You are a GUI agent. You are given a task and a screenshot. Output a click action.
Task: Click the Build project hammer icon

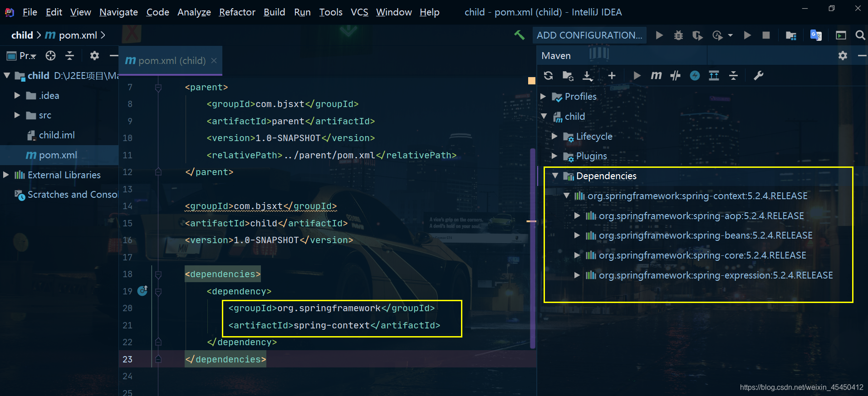tap(520, 35)
